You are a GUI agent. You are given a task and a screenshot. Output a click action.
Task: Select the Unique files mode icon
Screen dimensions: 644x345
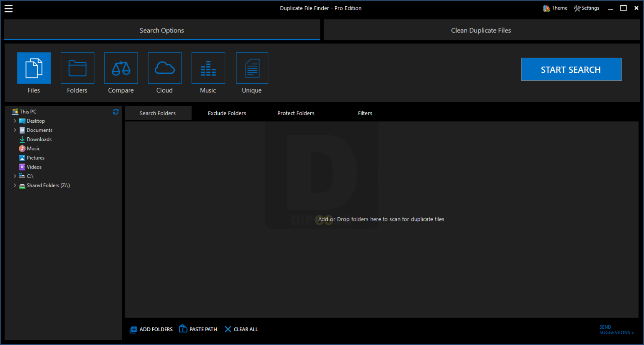pyautogui.click(x=252, y=68)
